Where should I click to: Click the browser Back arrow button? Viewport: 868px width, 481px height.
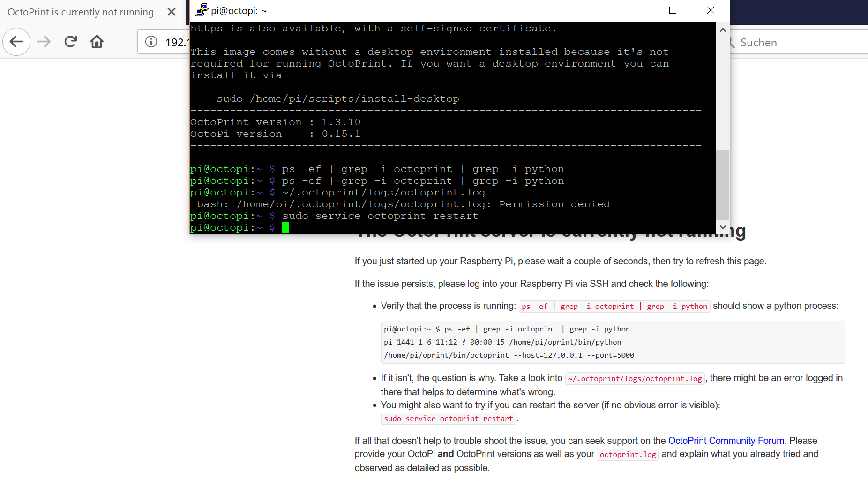click(x=16, y=42)
